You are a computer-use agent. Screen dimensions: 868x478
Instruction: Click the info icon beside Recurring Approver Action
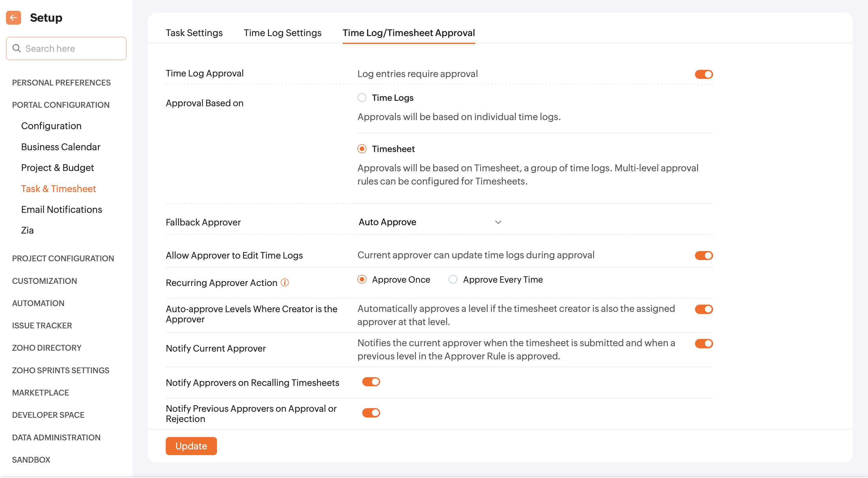[x=285, y=282]
